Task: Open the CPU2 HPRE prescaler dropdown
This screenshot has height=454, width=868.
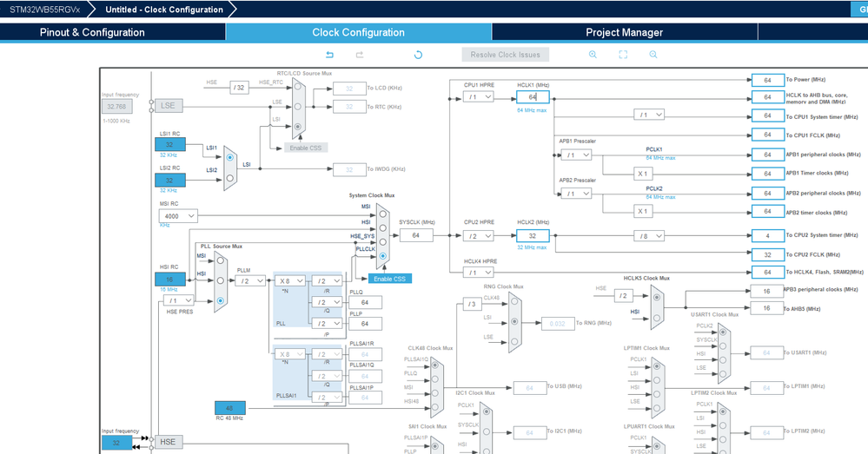Action: tap(478, 236)
